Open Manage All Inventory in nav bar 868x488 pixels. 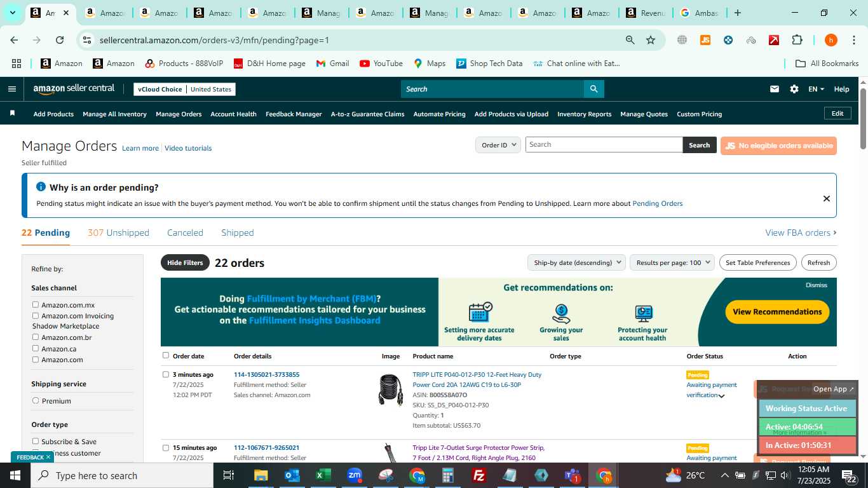point(114,114)
